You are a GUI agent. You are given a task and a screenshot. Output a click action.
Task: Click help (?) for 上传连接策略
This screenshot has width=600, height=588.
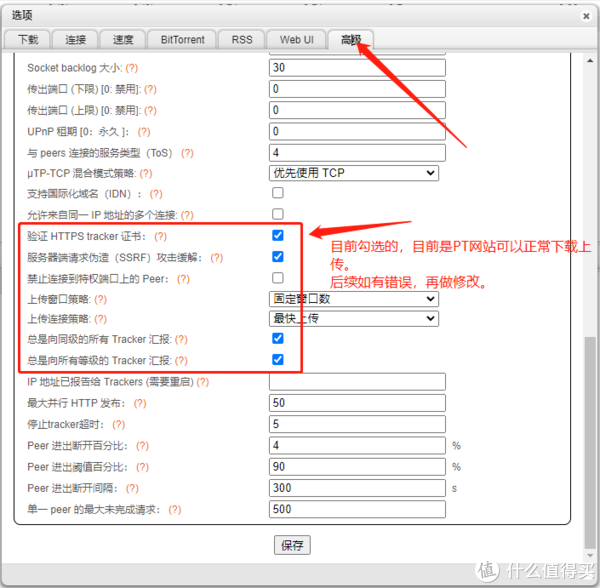pyautogui.click(x=100, y=319)
